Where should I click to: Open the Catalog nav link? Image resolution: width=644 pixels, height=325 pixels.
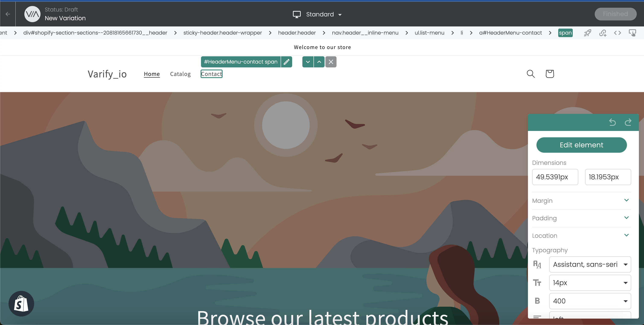[180, 74]
